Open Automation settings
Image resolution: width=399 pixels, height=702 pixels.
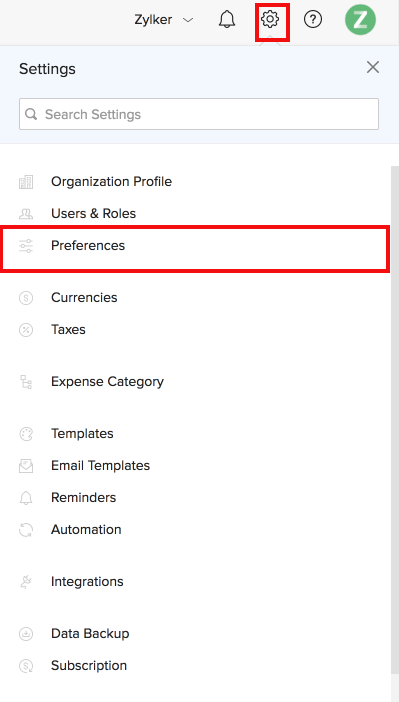[86, 530]
